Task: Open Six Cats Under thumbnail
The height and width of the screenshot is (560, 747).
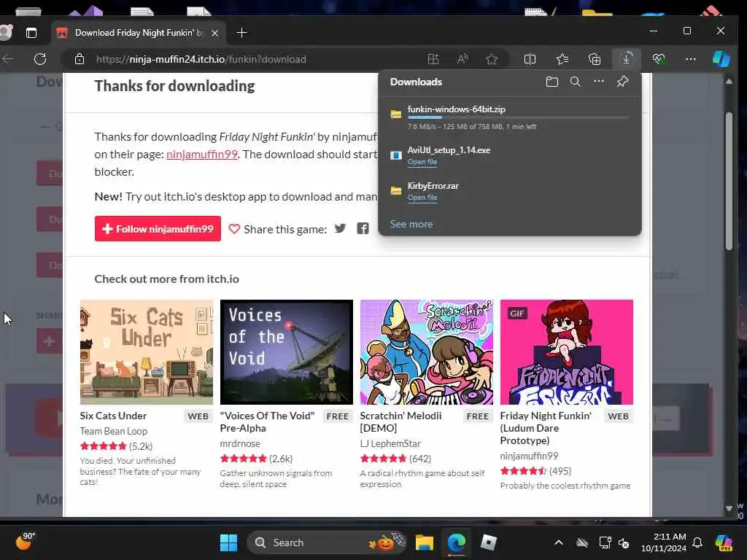Action: coord(147,352)
